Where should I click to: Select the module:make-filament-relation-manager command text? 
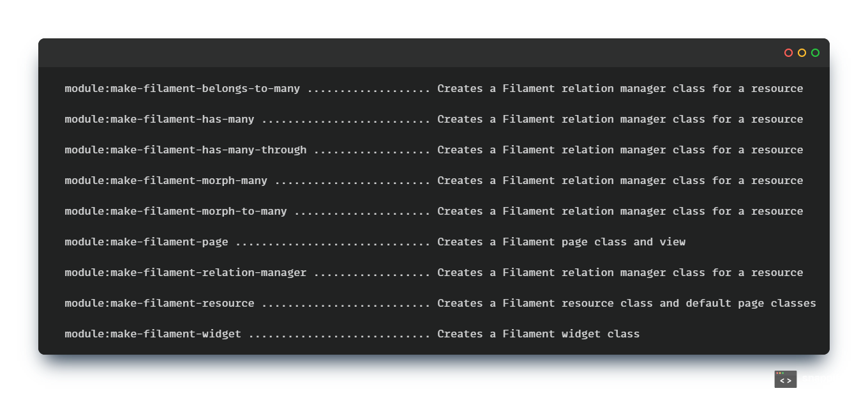[x=186, y=273]
